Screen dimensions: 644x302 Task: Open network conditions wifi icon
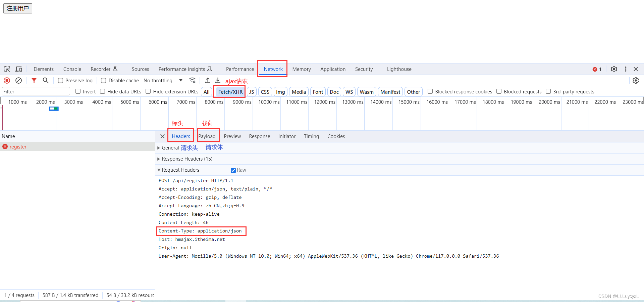(192, 81)
